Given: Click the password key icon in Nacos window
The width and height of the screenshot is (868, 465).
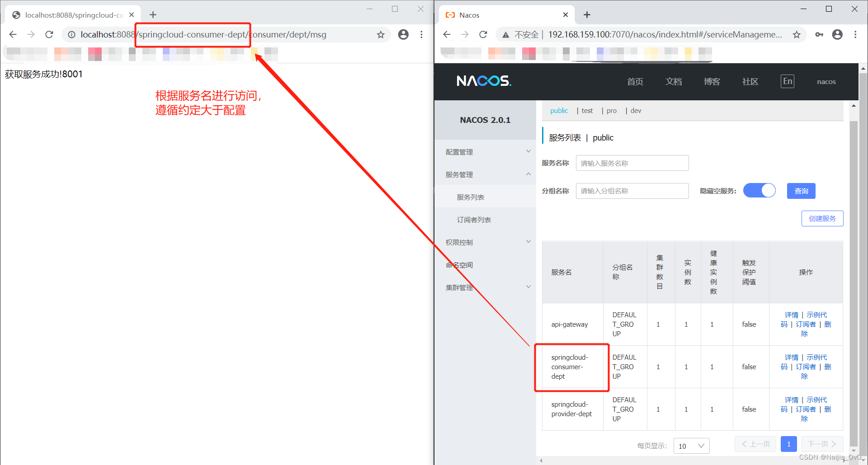Looking at the screenshot, I should coord(819,34).
